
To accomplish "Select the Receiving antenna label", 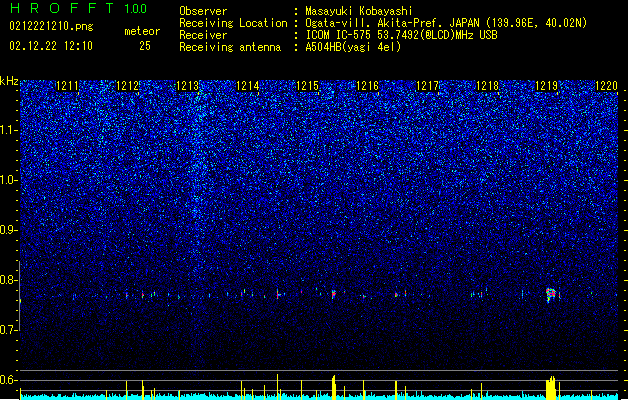I will tap(230, 47).
